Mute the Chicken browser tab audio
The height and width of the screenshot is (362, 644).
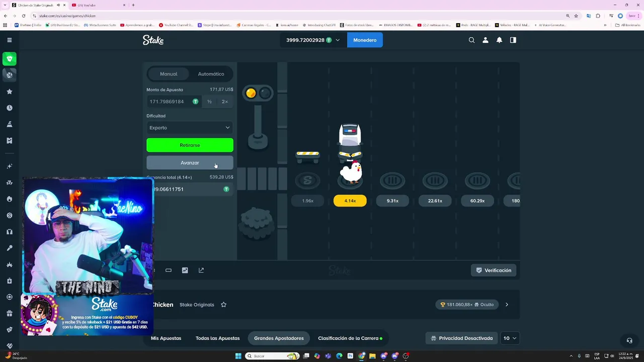pos(58,5)
